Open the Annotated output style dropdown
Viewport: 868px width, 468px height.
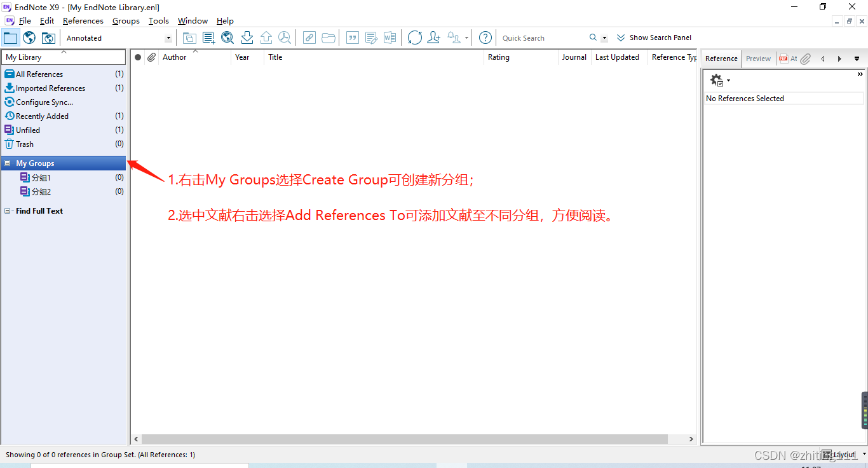point(168,38)
